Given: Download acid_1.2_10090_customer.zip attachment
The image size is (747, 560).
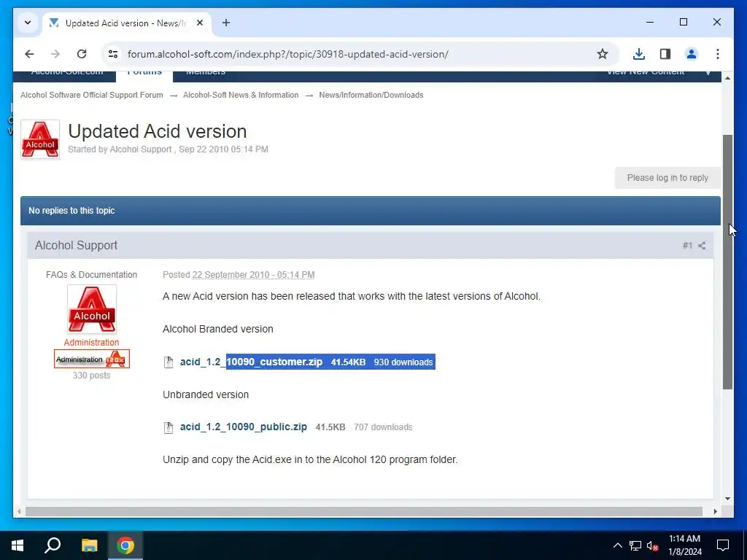Looking at the screenshot, I should point(251,362).
